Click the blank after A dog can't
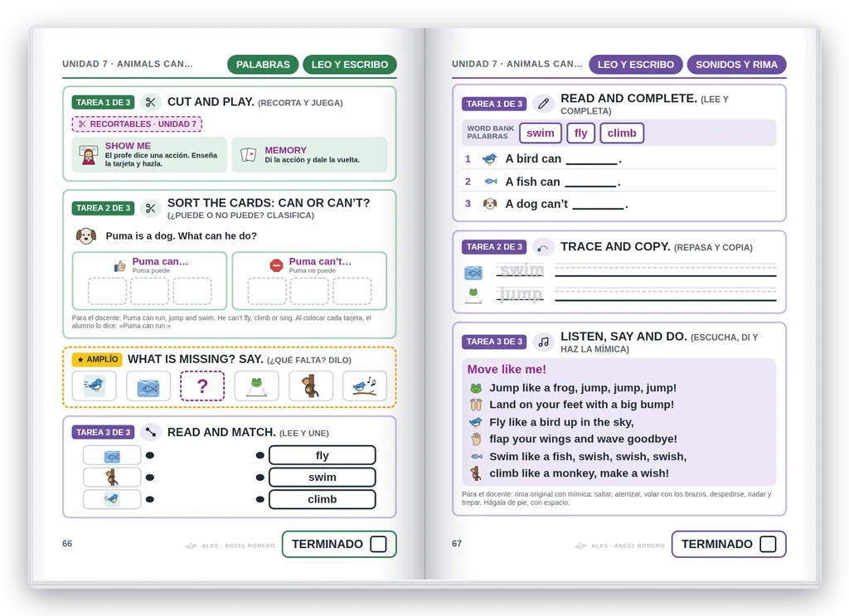The width and height of the screenshot is (849, 616). pyautogui.click(x=599, y=205)
